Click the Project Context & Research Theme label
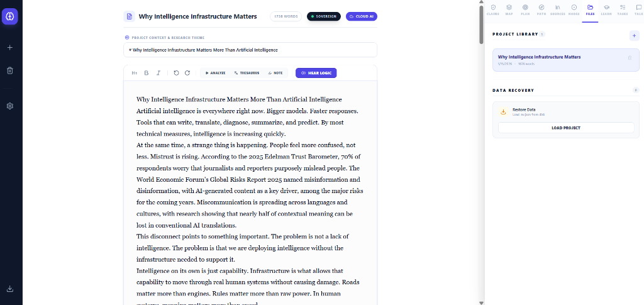The height and width of the screenshot is (305, 644). 168,37
